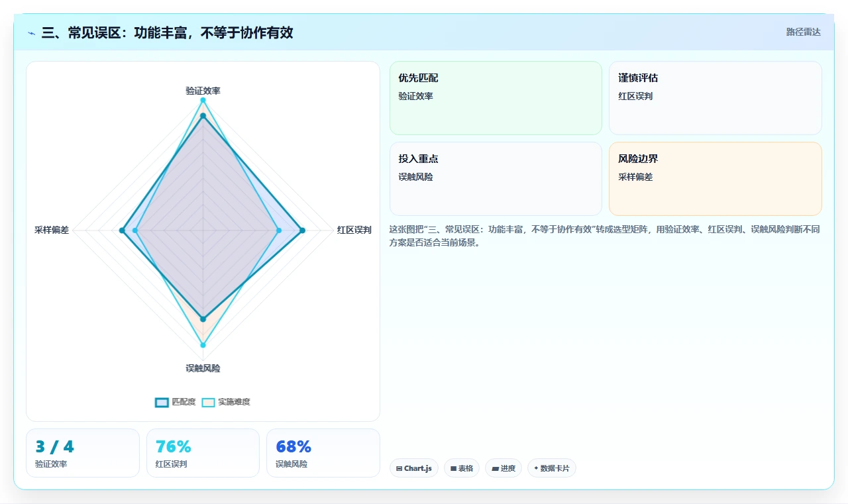The width and height of the screenshot is (848, 504).
Task: Click the header title 三、常见误区
Action: 167,32
